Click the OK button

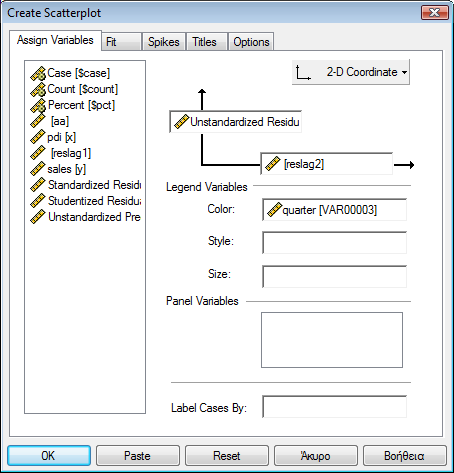click(49, 455)
